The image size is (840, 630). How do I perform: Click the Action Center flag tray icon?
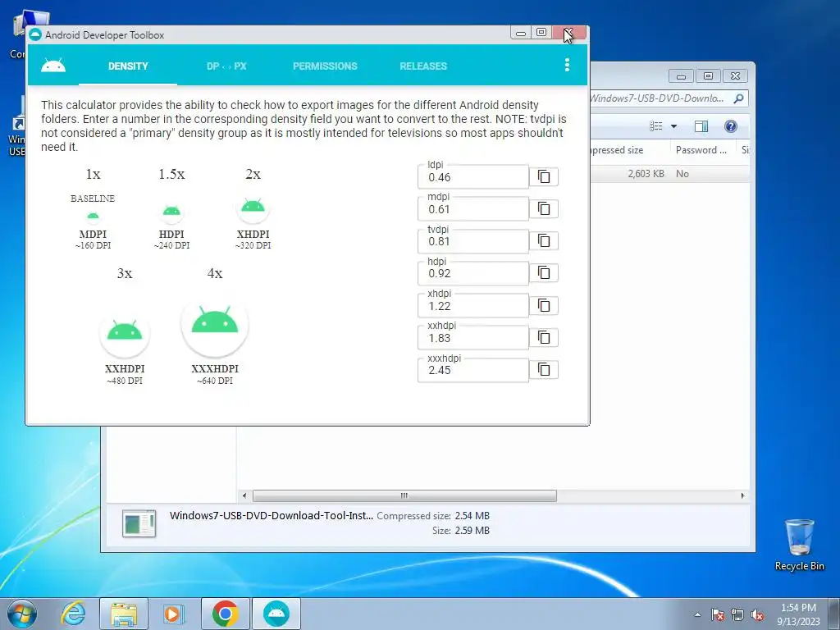coord(717,614)
